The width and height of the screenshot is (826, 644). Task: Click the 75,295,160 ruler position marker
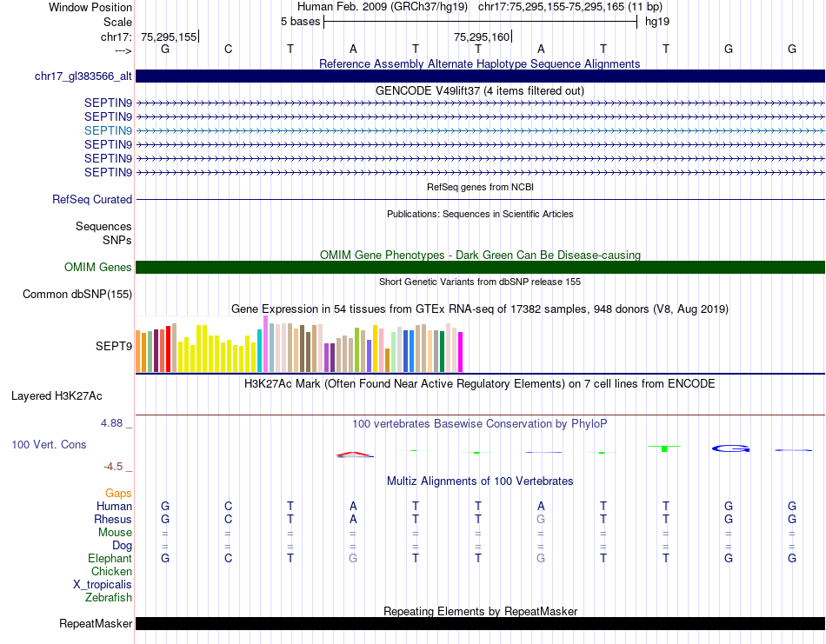pyautogui.click(x=482, y=37)
